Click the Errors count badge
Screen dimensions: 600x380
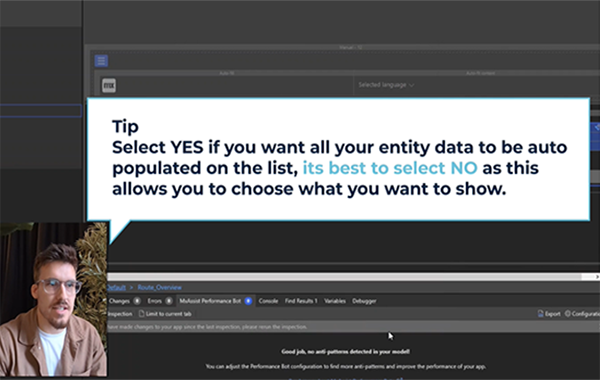(169, 301)
